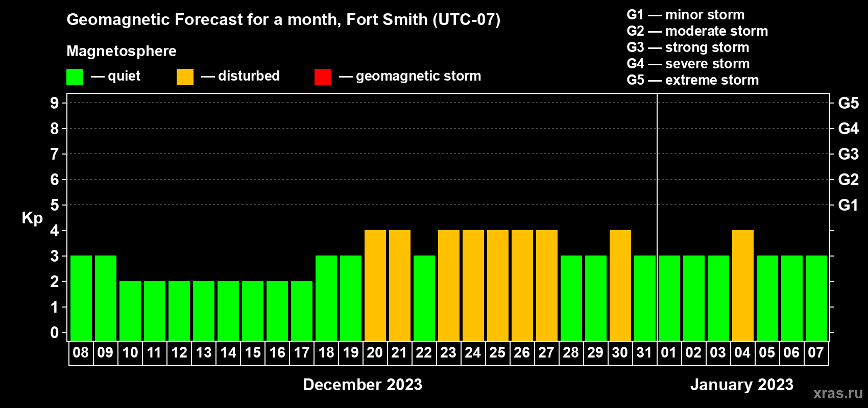The image size is (868, 408).
Task: Click the orange bar for December 20
Action: pyautogui.click(x=375, y=285)
